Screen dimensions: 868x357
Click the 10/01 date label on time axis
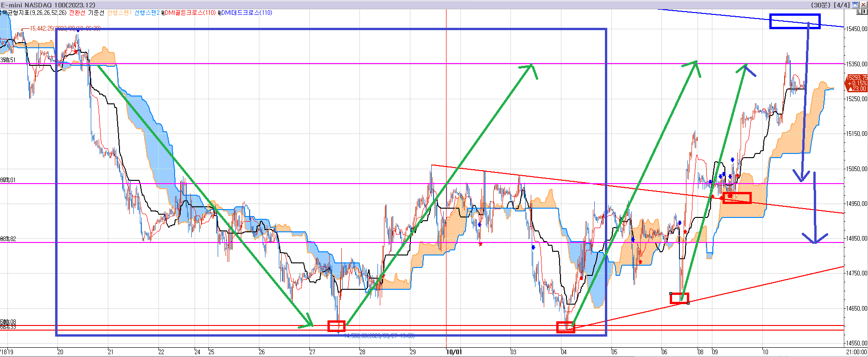[454, 352]
